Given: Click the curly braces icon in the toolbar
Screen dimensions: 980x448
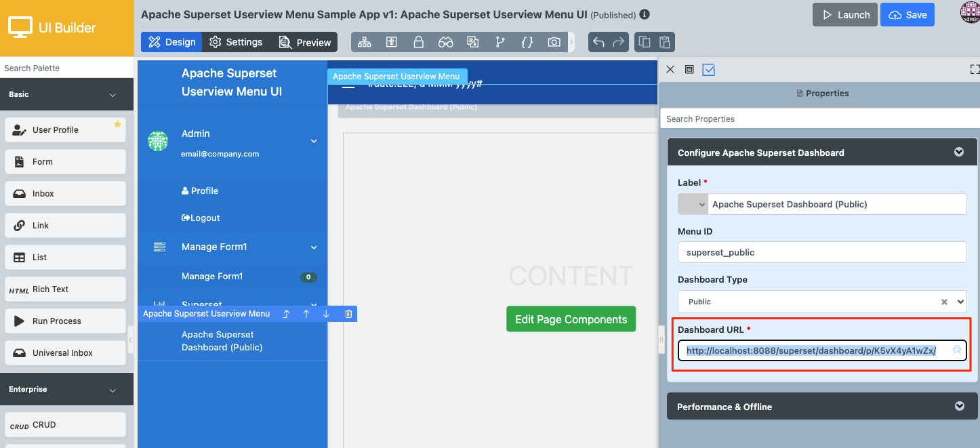Looking at the screenshot, I should coord(527,42).
